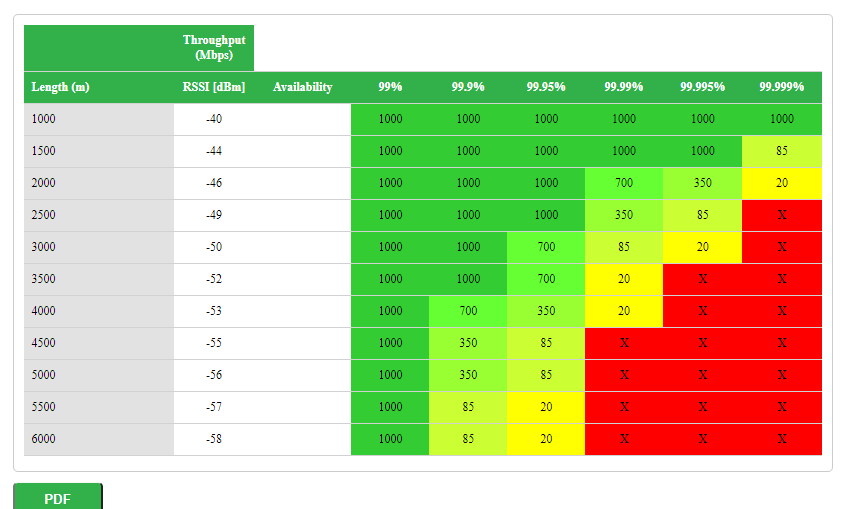Select the 700 cell in the 4000 row
This screenshot has height=509, width=867.
click(x=468, y=311)
